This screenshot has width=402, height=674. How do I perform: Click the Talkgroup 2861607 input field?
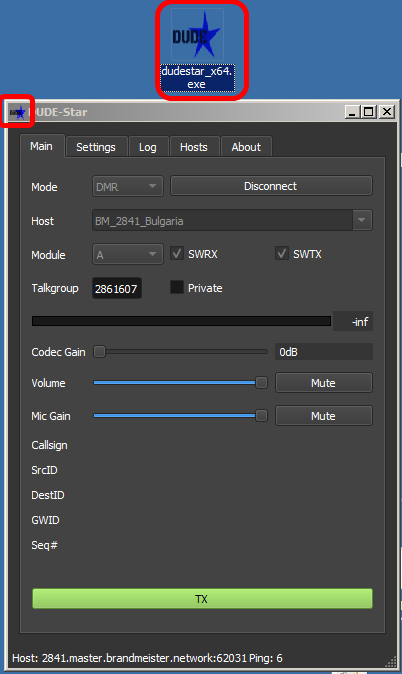click(117, 288)
